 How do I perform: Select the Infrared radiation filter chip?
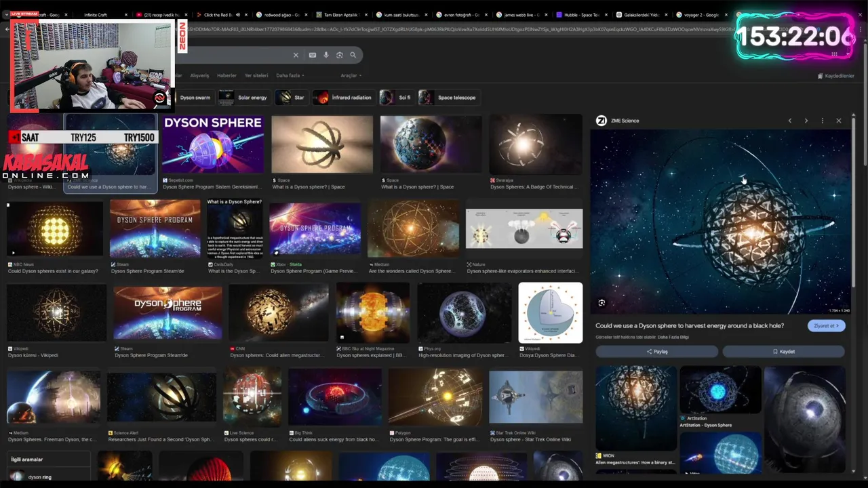click(343, 98)
